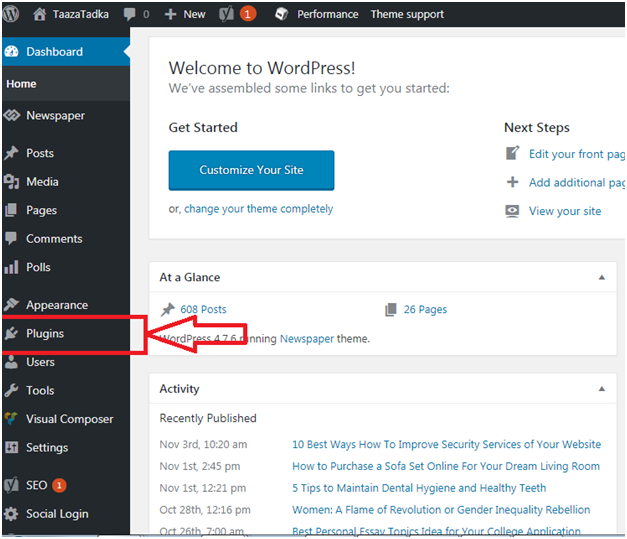This screenshot has height=539, width=627.
Task: Click the Newspaper theme icon in sidebar
Action: coord(12,116)
